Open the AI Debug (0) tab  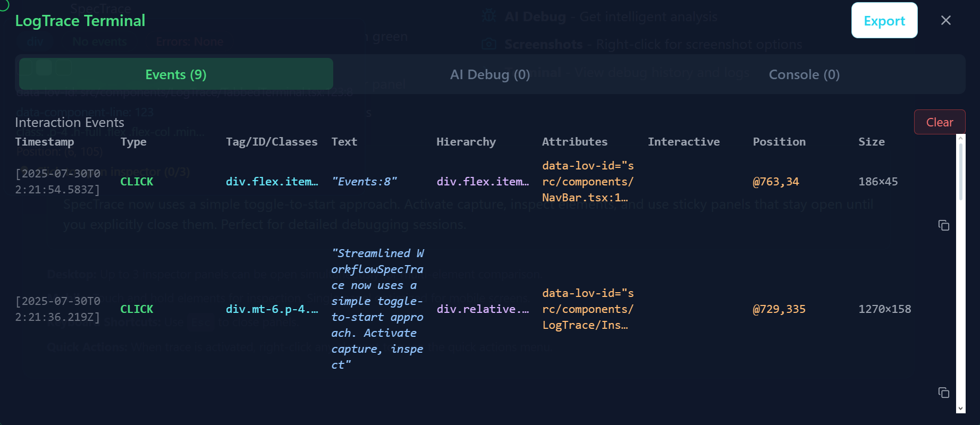click(490, 74)
